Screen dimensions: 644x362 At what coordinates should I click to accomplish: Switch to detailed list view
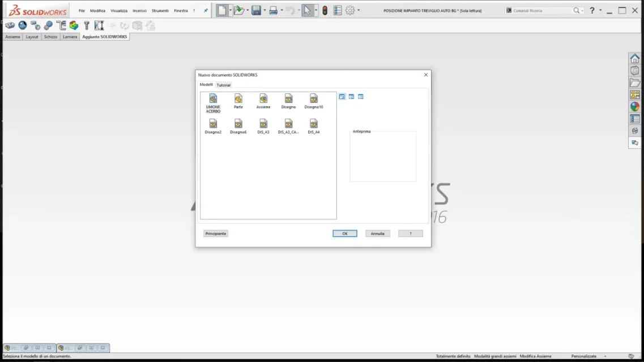coord(361,97)
